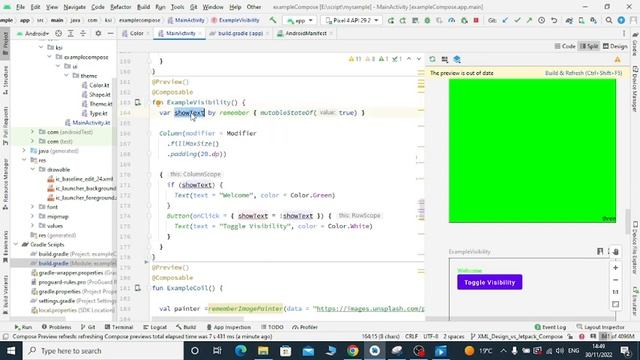Image resolution: width=640 pixels, height=360 pixels.
Task: Click the preview pane vertical scrollbar
Action: [x=627, y=222]
